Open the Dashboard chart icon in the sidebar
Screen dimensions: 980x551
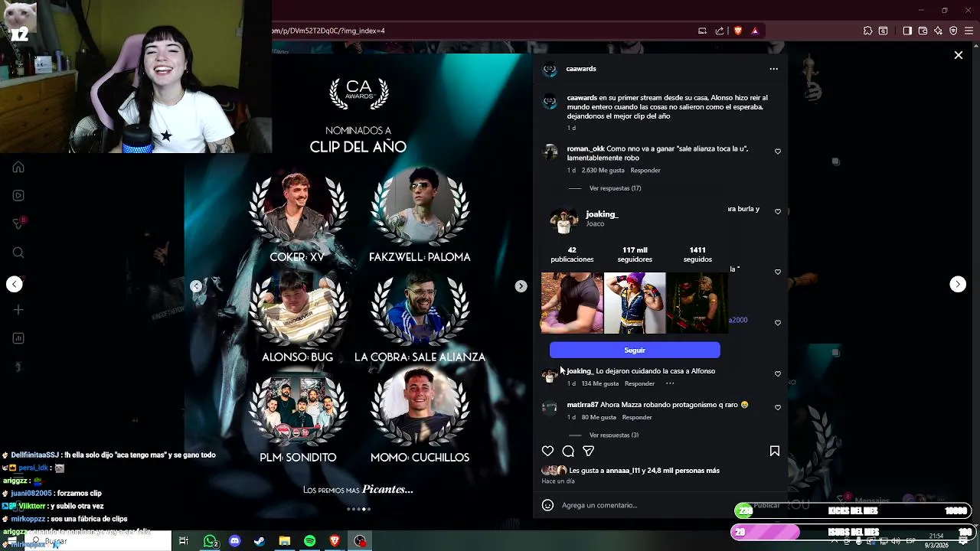pos(18,338)
